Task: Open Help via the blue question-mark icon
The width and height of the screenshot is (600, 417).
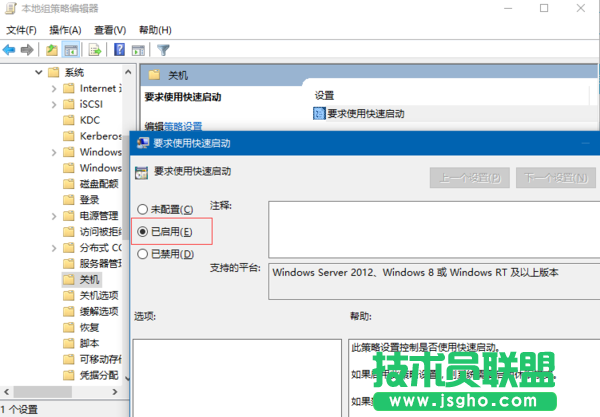Action: pos(119,49)
